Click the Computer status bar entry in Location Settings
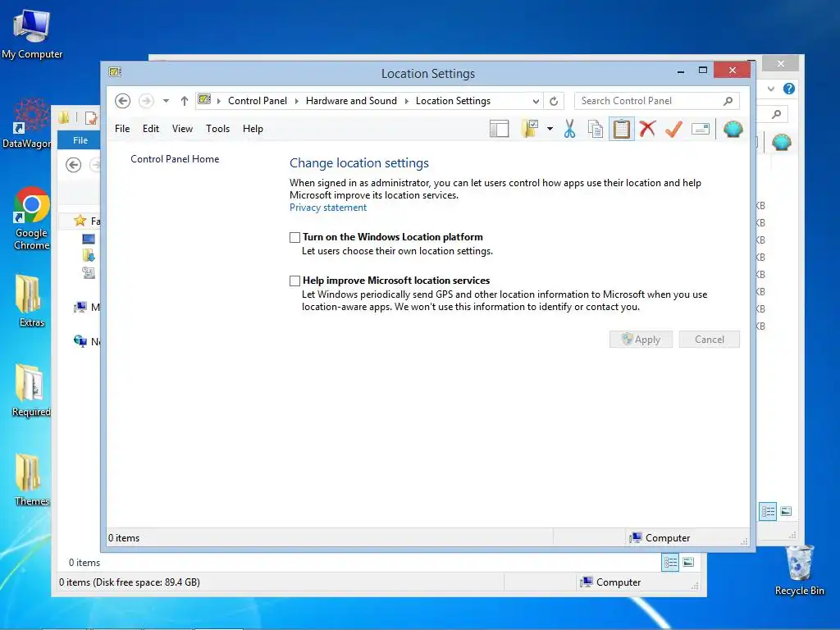The height and width of the screenshot is (630, 840). point(660,538)
